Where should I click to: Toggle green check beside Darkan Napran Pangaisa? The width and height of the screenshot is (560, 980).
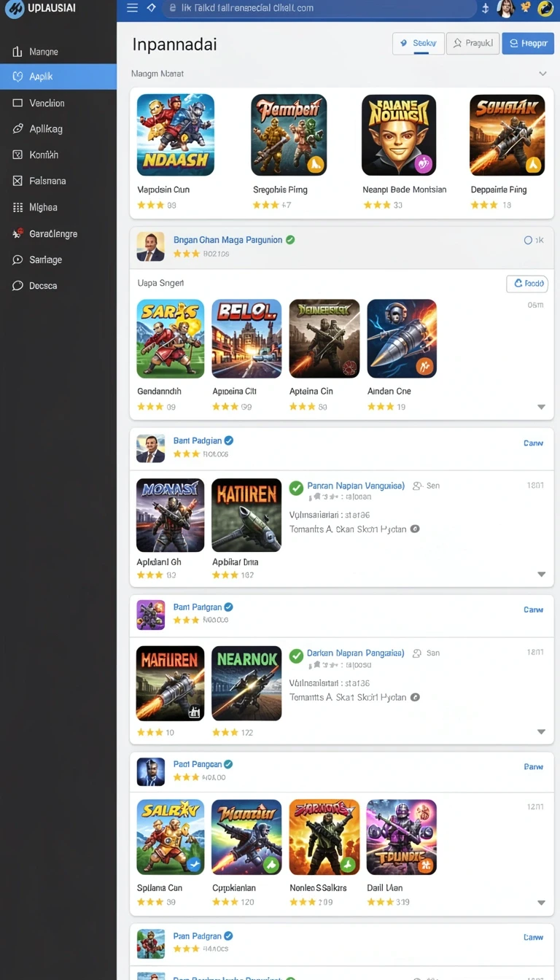point(296,656)
